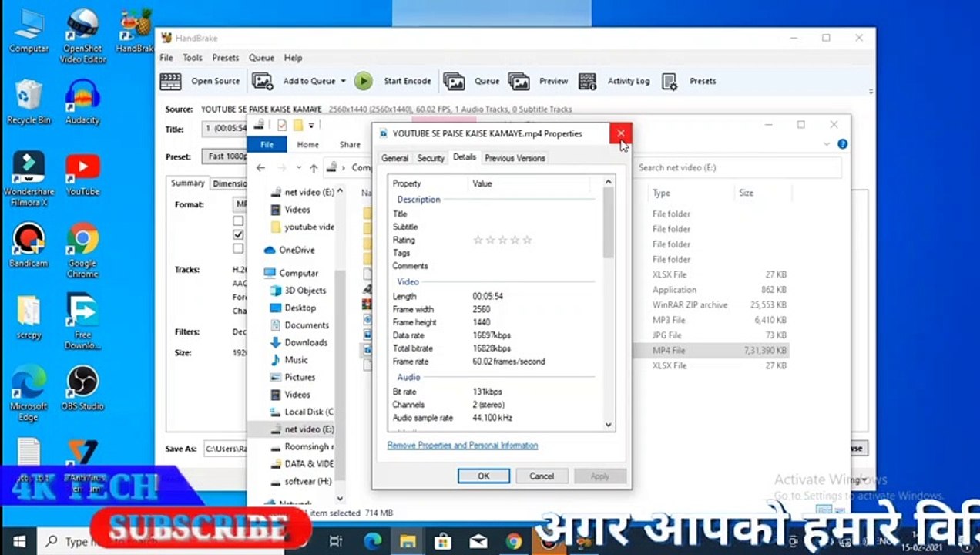Expand the Add to Queue dropdown arrow
980x555 pixels.
343,81
